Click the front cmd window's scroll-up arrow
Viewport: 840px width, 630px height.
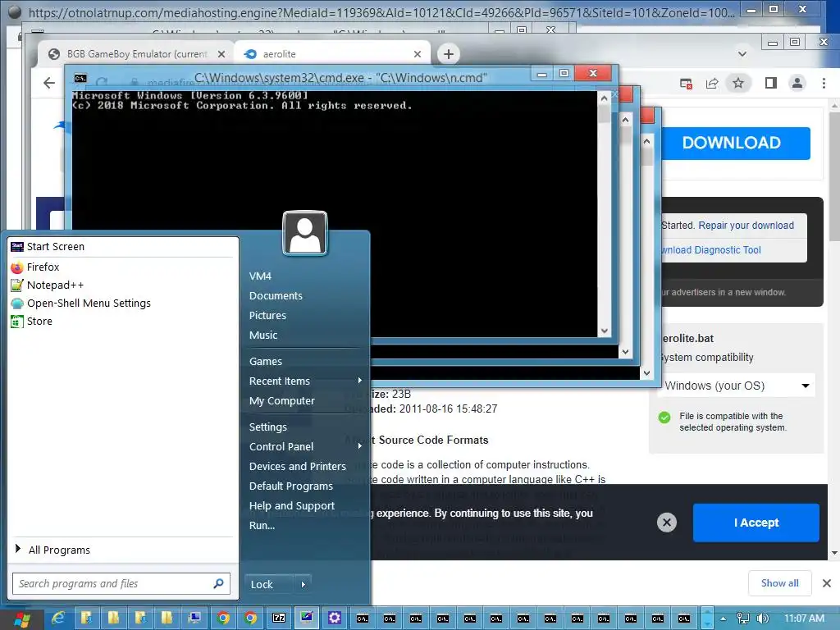point(605,98)
